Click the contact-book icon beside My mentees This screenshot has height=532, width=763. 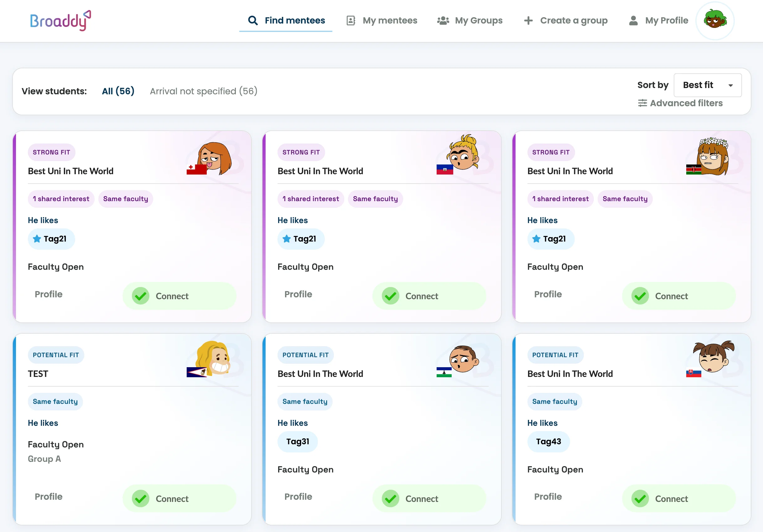click(350, 21)
